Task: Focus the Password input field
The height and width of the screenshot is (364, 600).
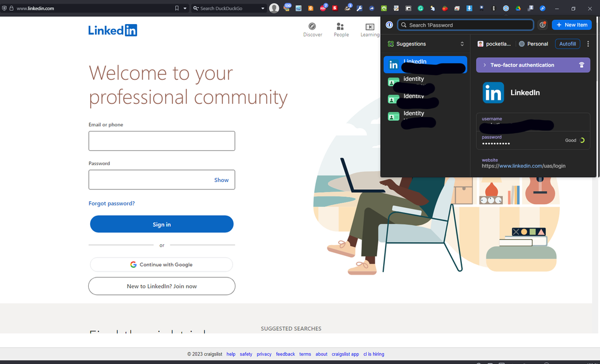Action: (x=162, y=180)
